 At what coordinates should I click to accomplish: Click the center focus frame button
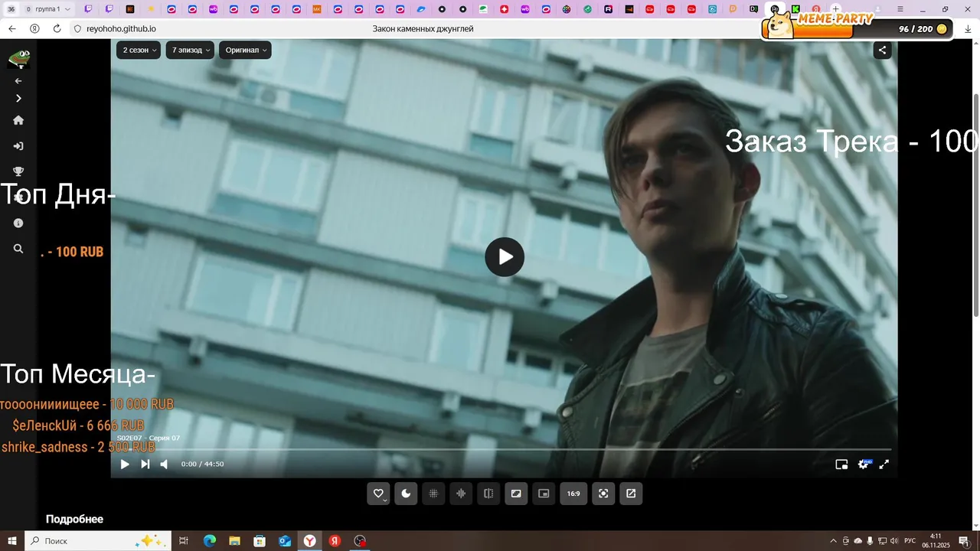point(603,494)
